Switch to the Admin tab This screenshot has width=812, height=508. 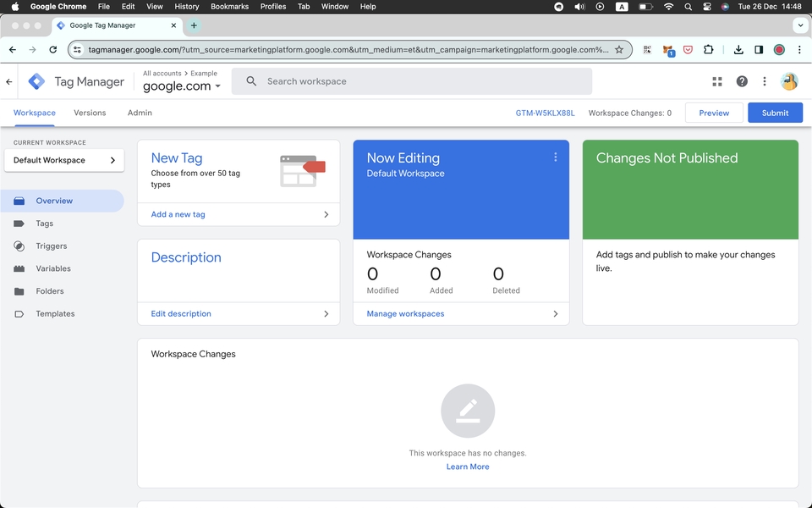point(140,113)
